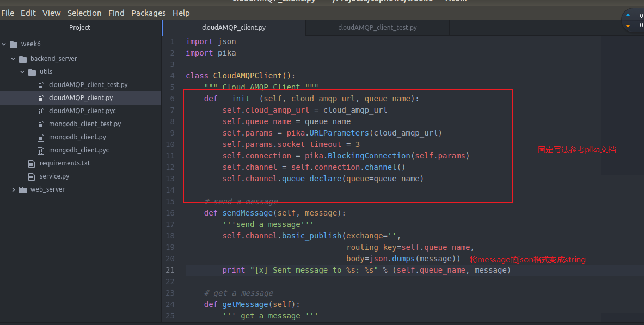Open requirements.txt from the tree
Viewport: 644px width, 325px height.
click(x=65, y=163)
